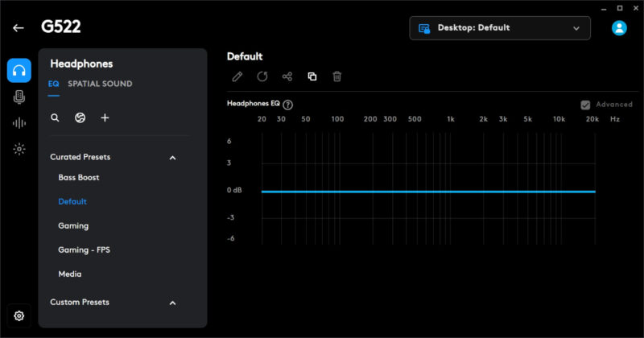Toggle the Advanced EQ checkbox

pyautogui.click(x=585, y=105)
